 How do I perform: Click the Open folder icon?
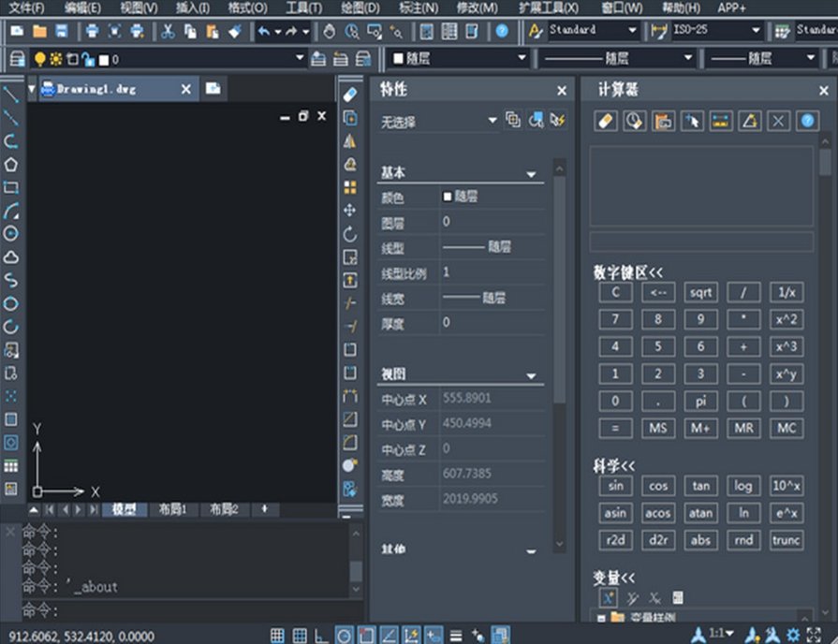pyautogui.click(x=39, y=31)
